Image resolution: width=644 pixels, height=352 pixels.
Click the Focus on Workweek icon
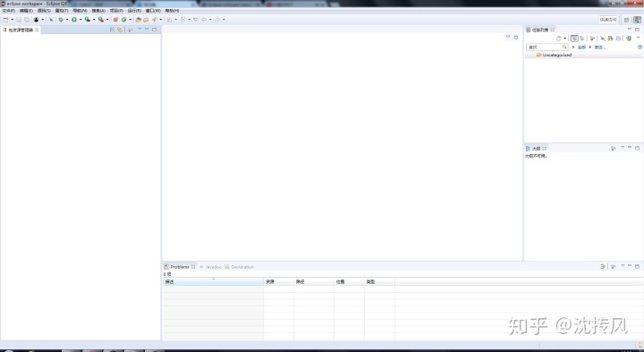(592, 39)
